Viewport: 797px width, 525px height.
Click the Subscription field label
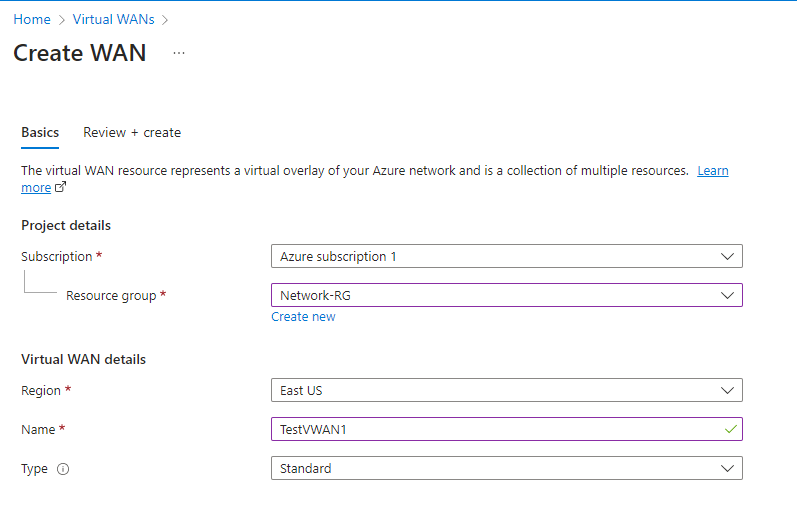pyautogui.click(x=57, y=257)
